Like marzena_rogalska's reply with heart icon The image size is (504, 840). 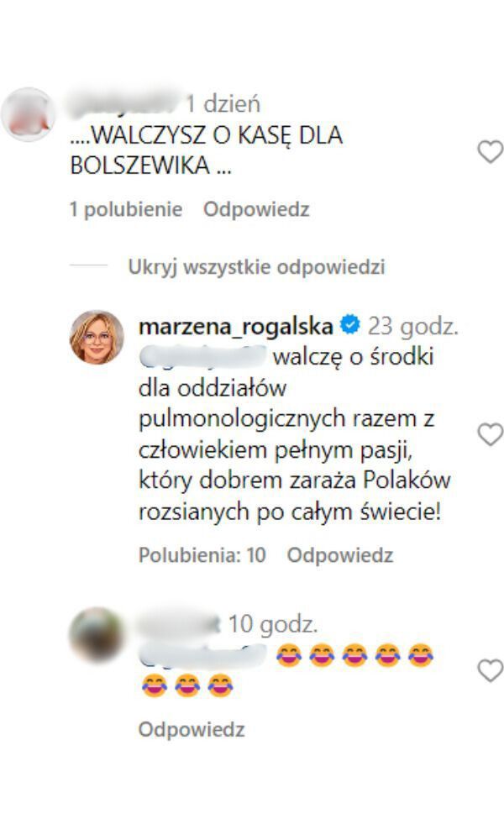click(x=490, y=434)
